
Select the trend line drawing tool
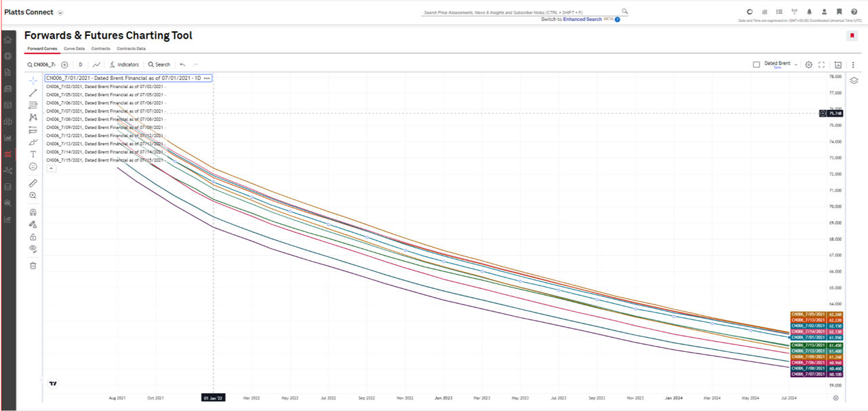tap(33, 93)
